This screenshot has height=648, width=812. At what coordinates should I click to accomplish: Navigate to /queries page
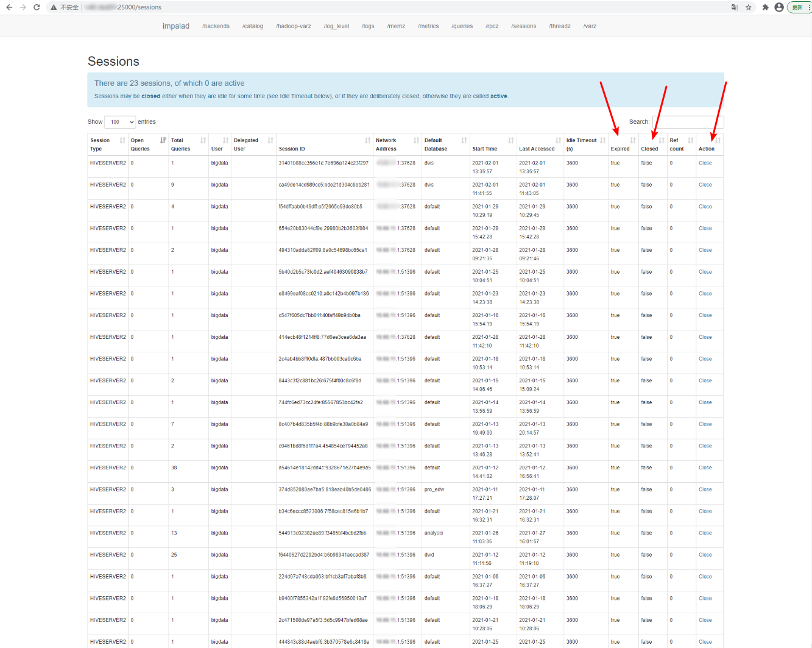click(462, 26)
